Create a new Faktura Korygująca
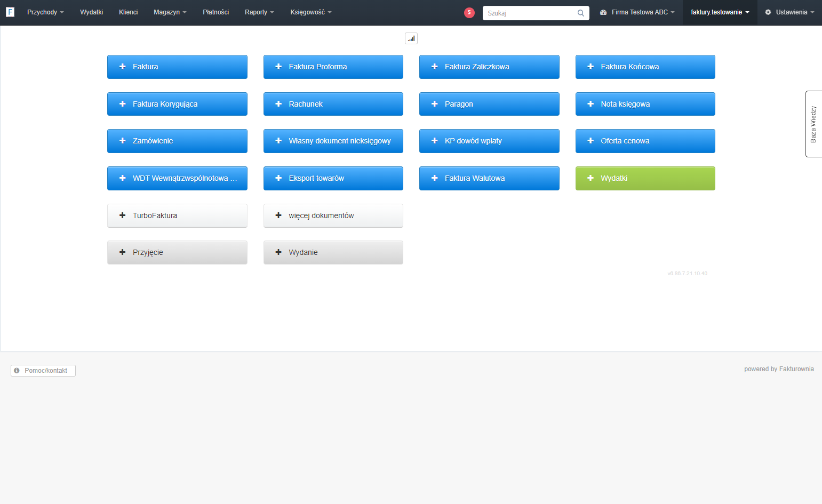 (177, 104)
